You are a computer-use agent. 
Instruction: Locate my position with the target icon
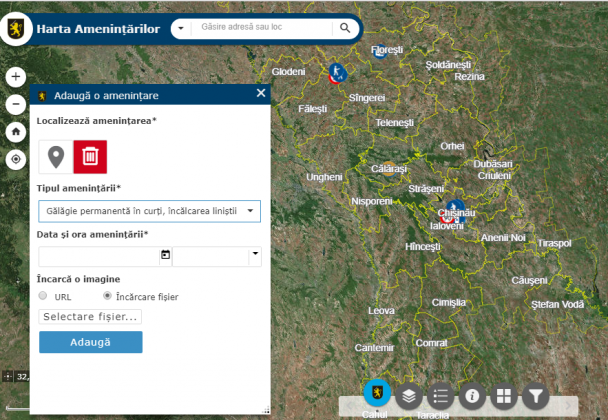click(x=16, y=159)
